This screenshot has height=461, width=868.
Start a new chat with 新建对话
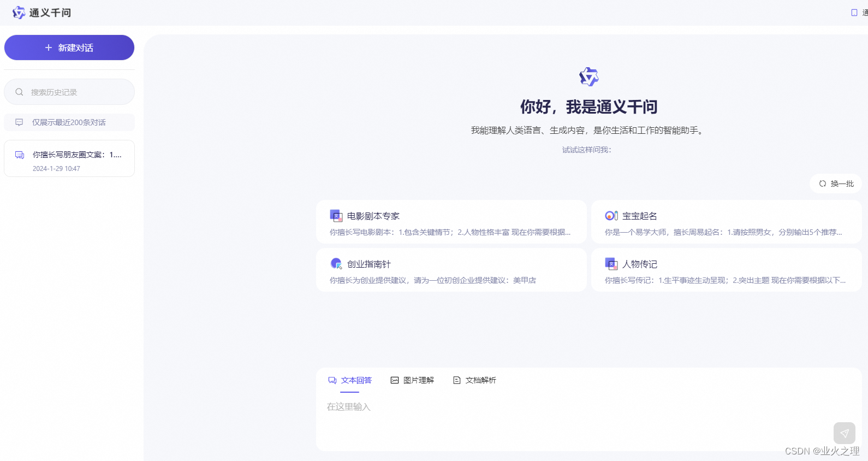(69, 48)
